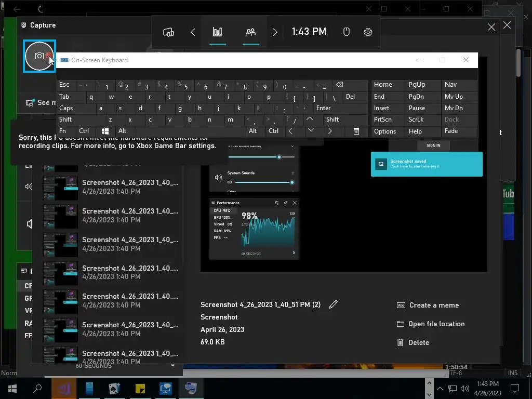Tap the spacebar on the On-Screen Keyboard
This screenshot has width=532, height=399.
tap(190, 131)
